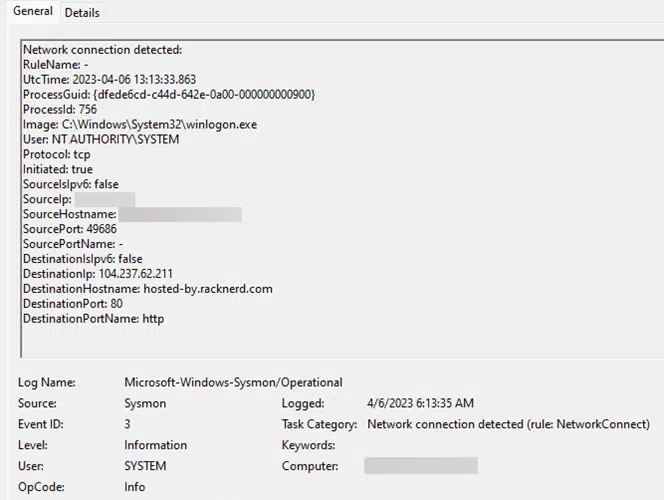Click the 'Logged:' label
The image size is (664, 500).
point(303,403)
